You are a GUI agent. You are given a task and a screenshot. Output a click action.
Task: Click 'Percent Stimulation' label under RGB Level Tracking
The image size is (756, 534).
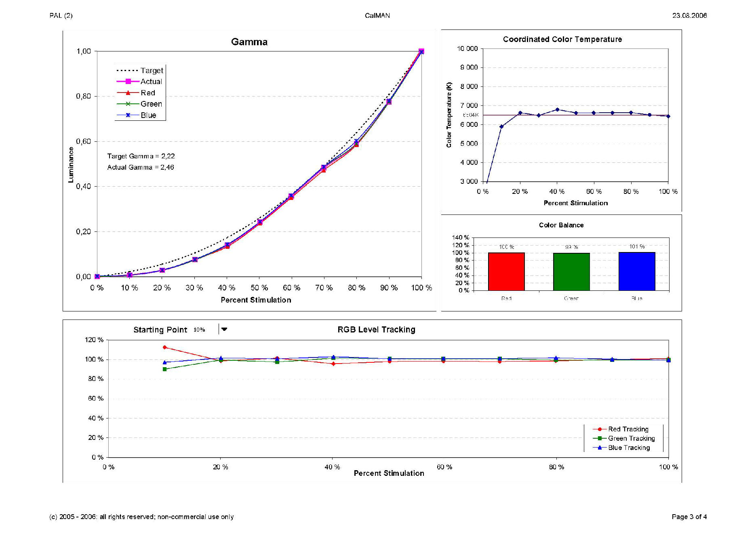[389, 473]
